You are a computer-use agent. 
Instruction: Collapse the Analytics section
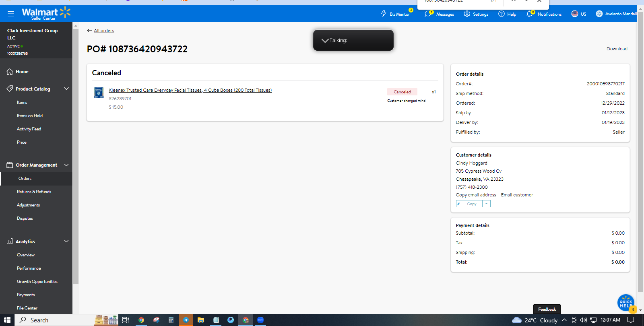coord(66,241)
